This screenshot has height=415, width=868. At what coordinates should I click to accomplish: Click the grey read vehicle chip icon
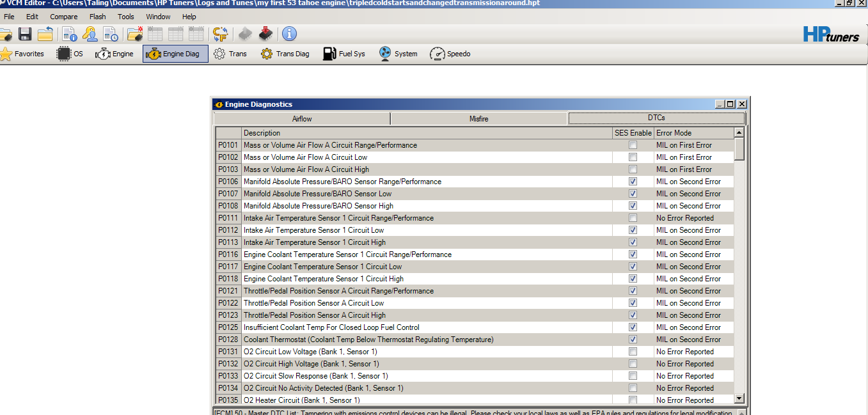coord(245,34)
